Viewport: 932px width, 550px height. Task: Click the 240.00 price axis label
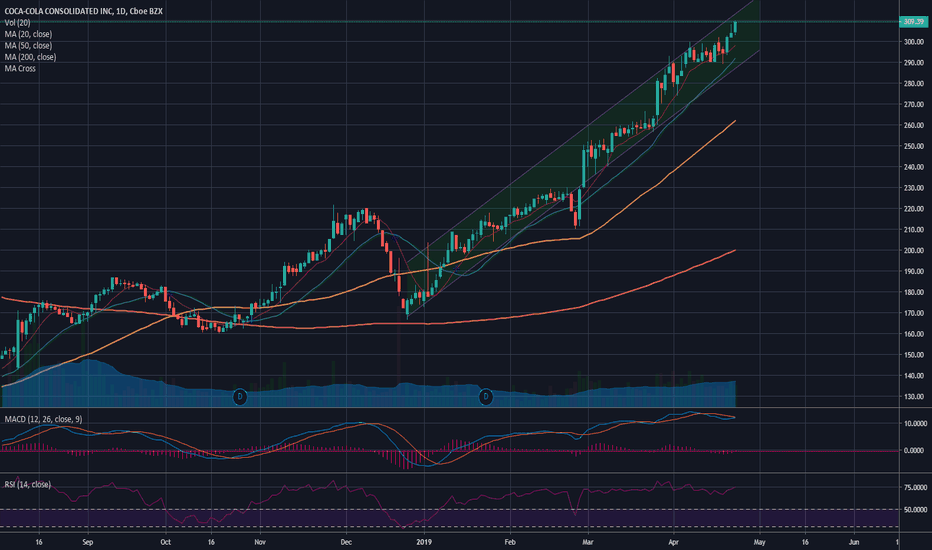(914, 167)
